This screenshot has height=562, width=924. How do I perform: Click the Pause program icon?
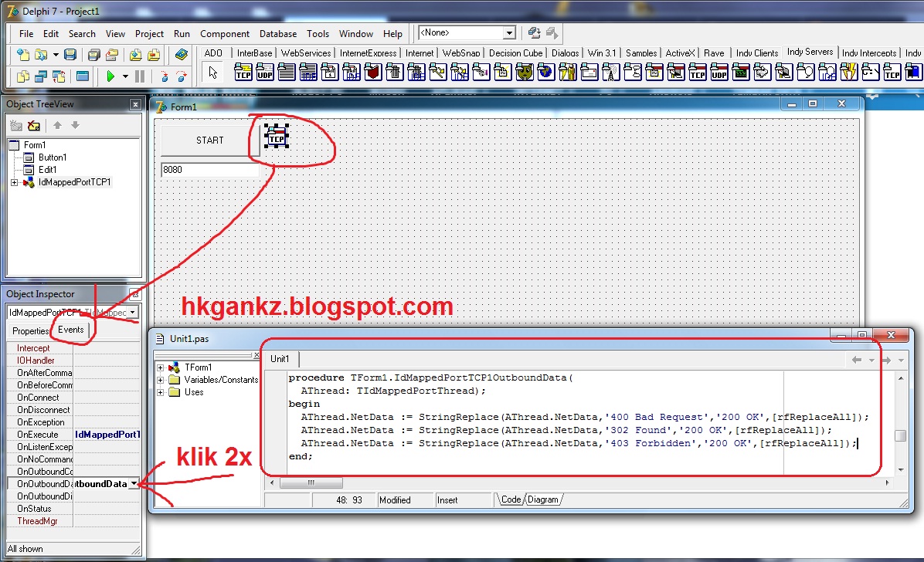click(140, 76)
